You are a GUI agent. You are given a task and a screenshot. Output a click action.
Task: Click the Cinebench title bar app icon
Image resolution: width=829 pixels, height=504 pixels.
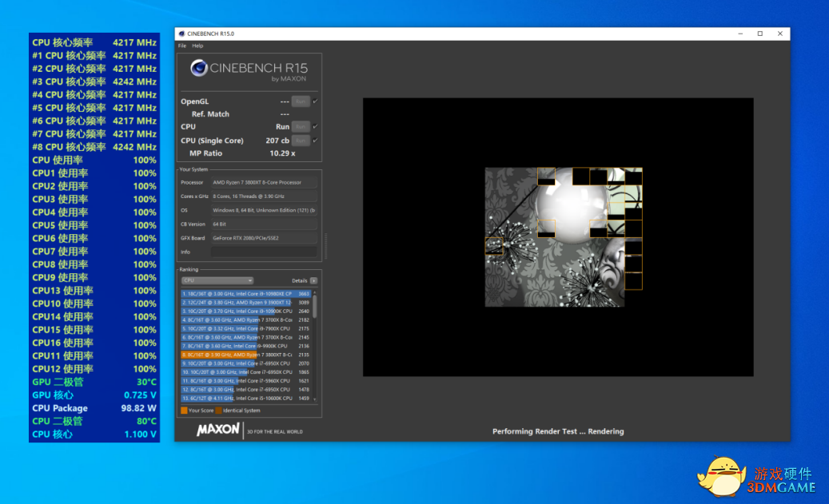click(181, 34)
